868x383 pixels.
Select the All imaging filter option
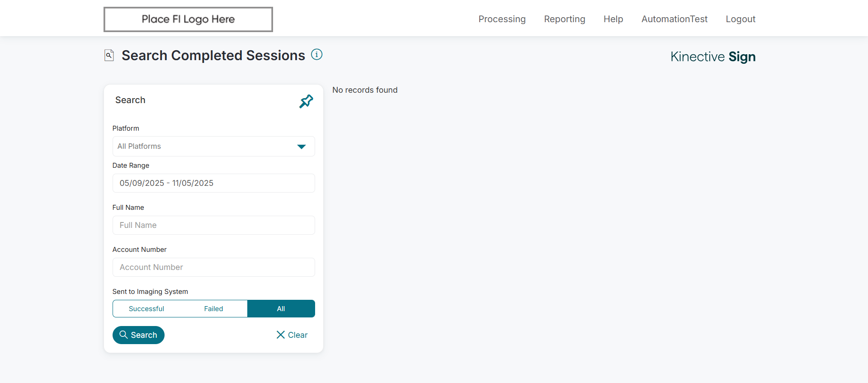(x=281, y=309)
